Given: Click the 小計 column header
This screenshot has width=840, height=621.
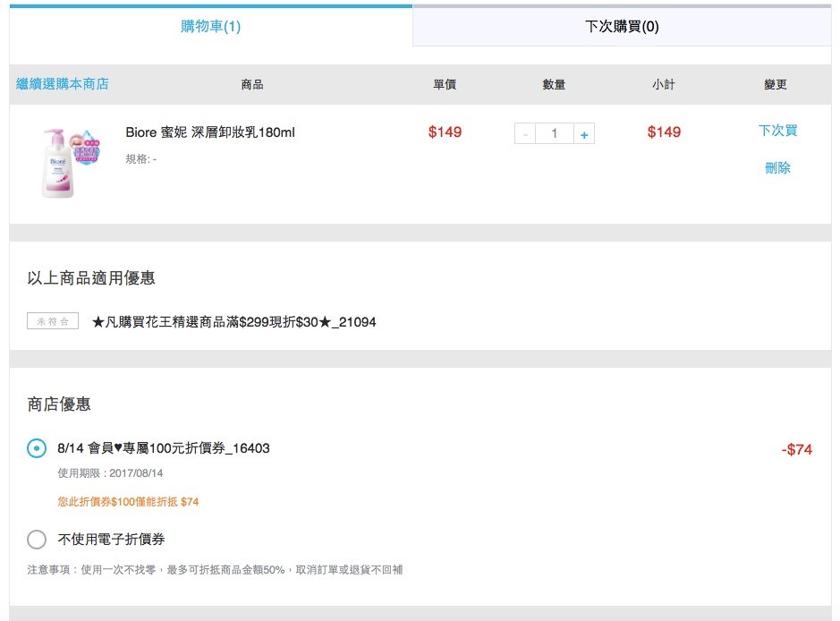Looking at the screenshot, I should [x=663, y=84].
